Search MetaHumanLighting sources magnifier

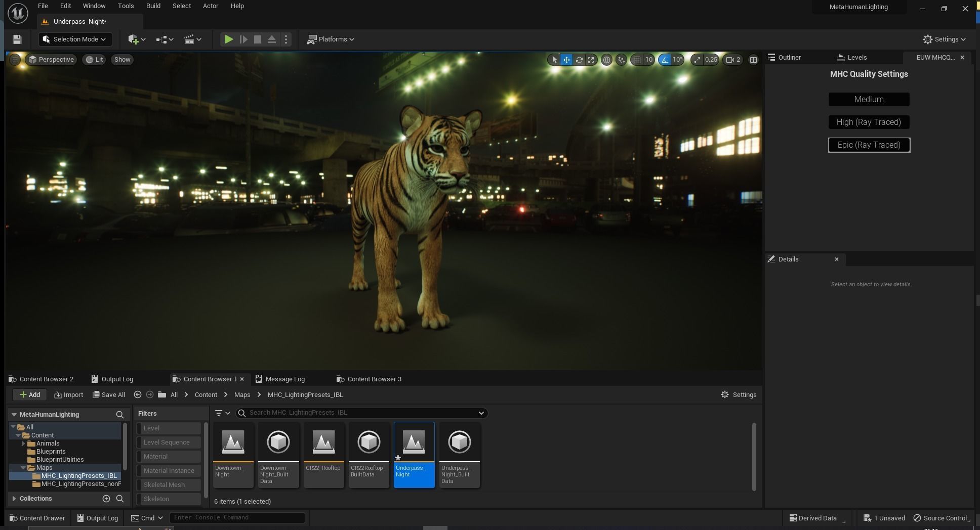[120, 415]
